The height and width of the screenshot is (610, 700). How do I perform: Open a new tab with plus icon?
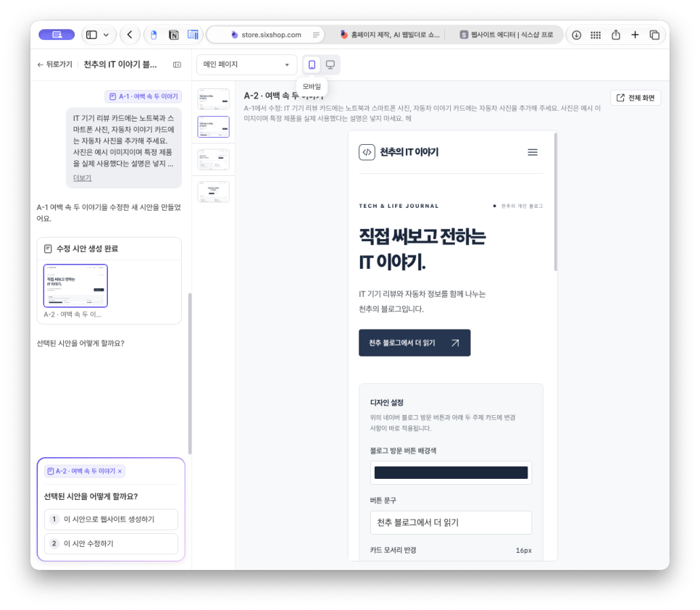635,34
